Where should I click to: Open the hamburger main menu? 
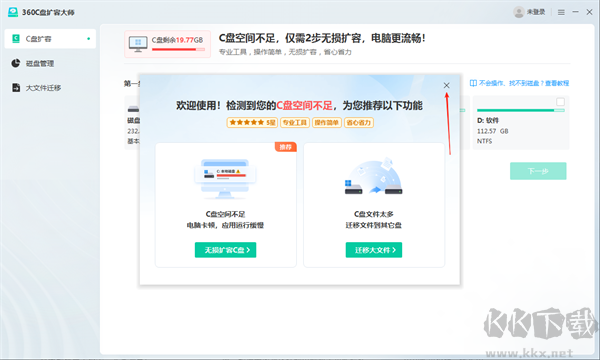click(561, 12)
